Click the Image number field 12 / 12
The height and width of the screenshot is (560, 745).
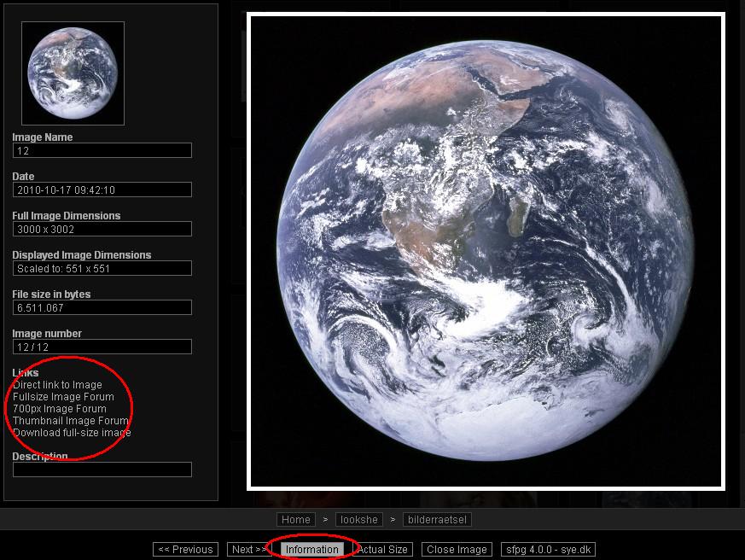(x=102, y=347)
